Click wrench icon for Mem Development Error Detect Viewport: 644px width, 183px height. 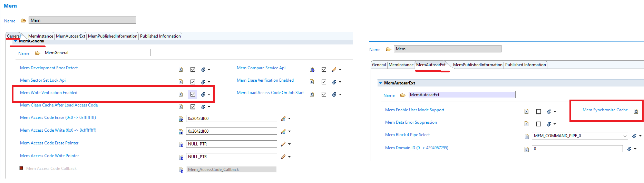pyautogui.click(x=203, y=70)
